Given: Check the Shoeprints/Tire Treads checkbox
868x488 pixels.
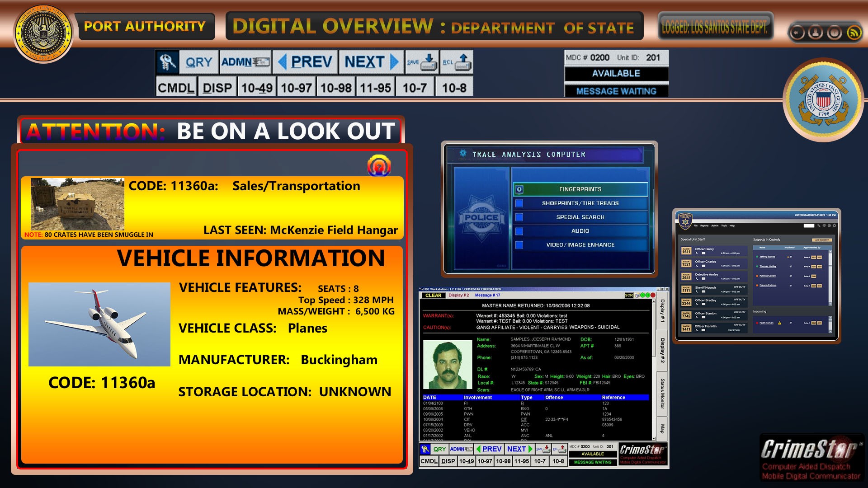Looking at the screenshot, I should (519, 203).
